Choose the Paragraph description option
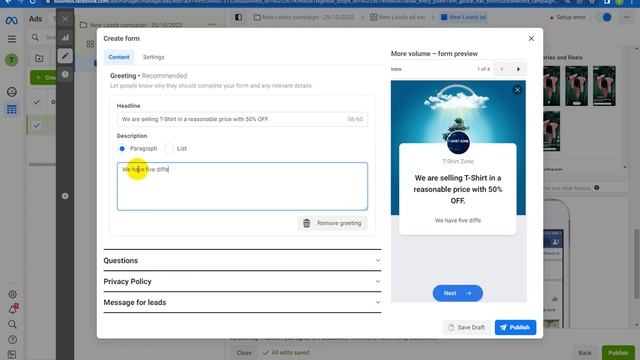This screenshot has width=640, height=360. pos(122,149)
